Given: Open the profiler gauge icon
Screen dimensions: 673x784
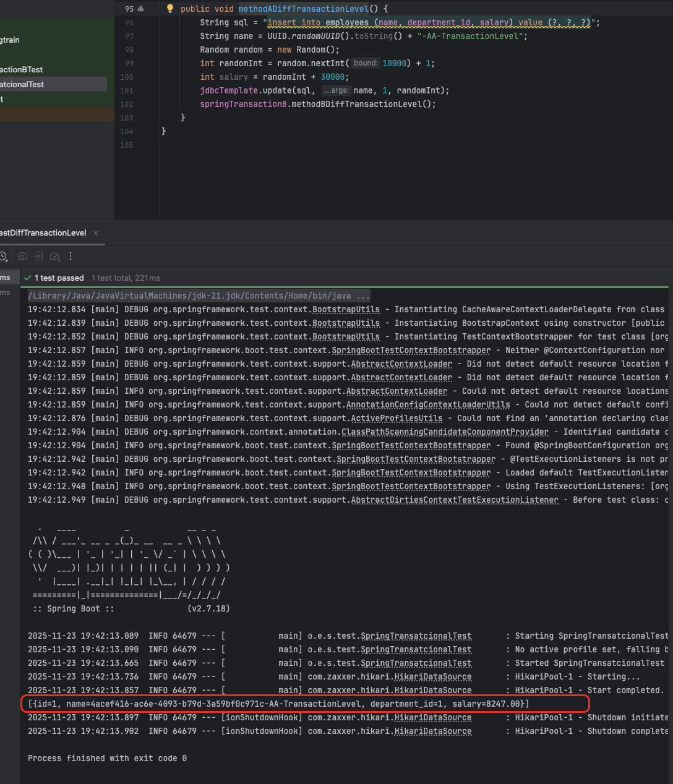Looking at the screenshot, I should pyautogui.click(x=54, y=256).
